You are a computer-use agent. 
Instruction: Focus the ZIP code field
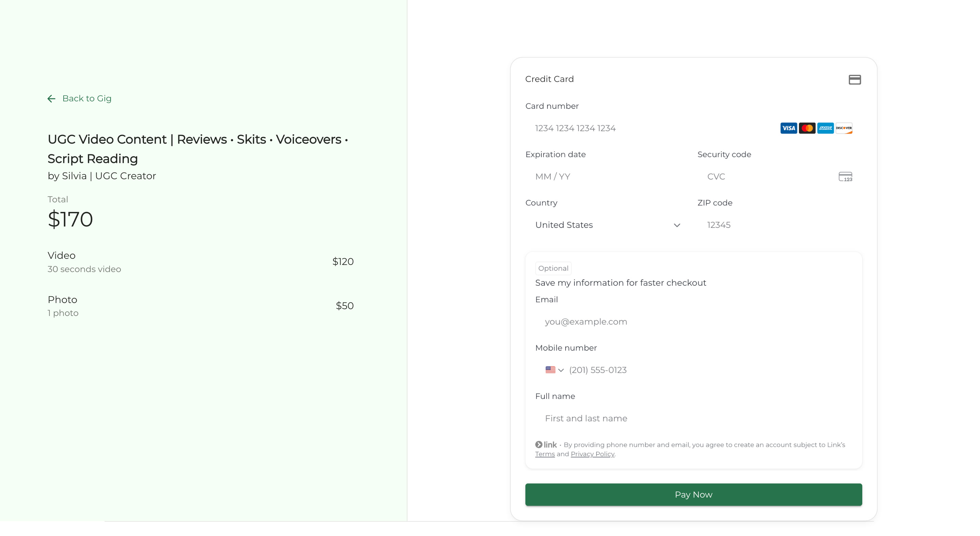click(x=779, y=225)
